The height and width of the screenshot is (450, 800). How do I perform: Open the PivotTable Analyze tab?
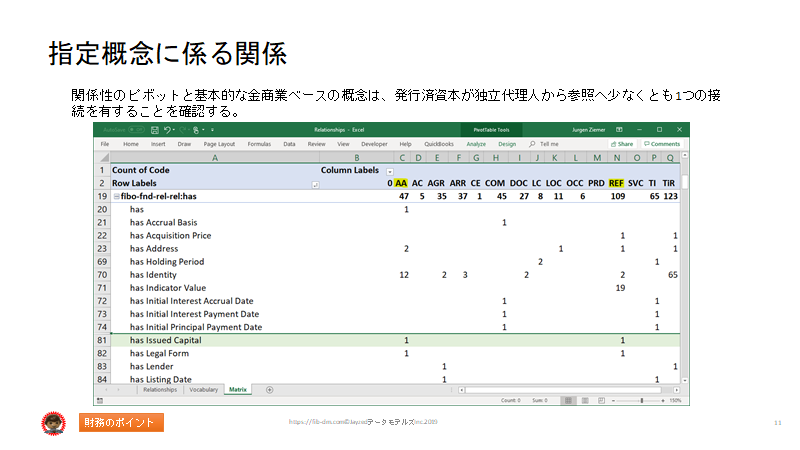pyautogui.click(x=476, y=144)
